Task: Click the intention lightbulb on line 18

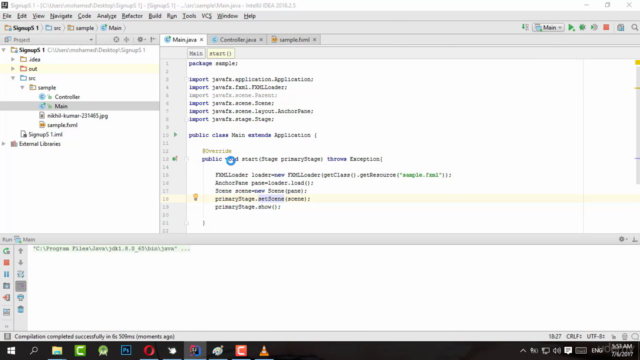Action: pyautogui.click(x=195, y=198)
